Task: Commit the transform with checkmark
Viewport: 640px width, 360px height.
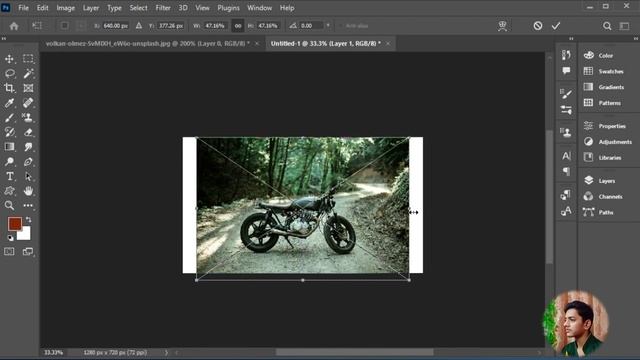Action: pos(556,26)
